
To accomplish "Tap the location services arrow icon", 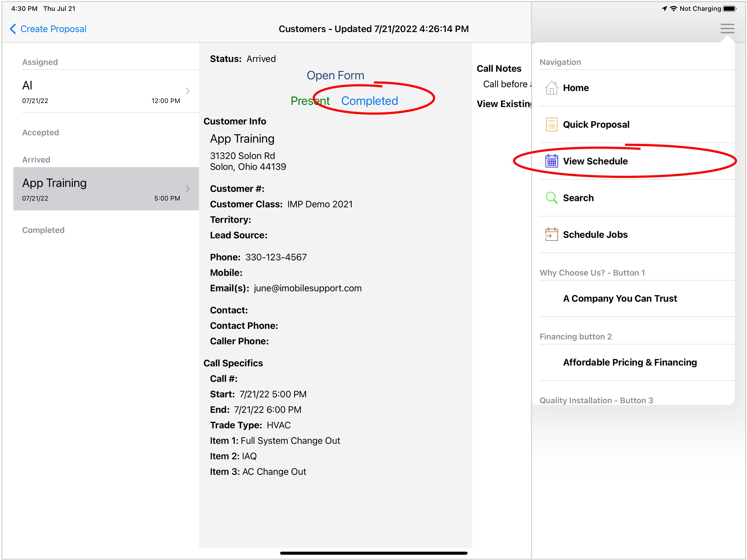I will click(664, 8).
